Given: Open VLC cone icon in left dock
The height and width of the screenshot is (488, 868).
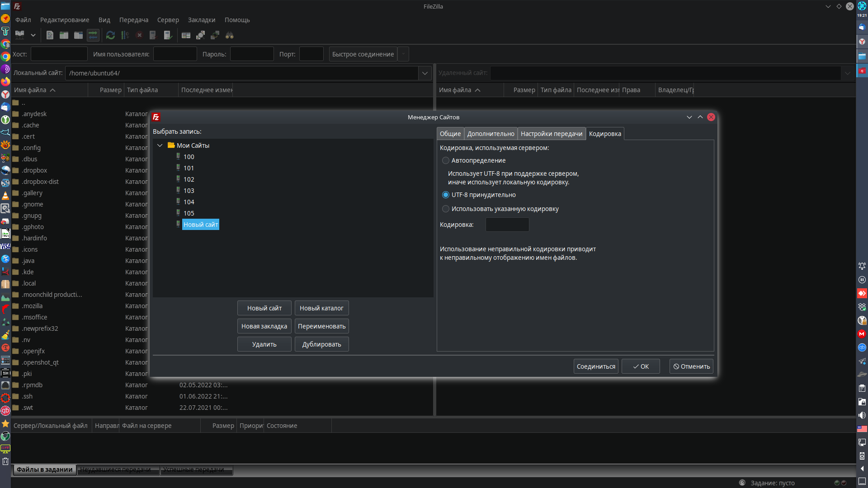Looking at the screenshot, I should tap(5, 196).
